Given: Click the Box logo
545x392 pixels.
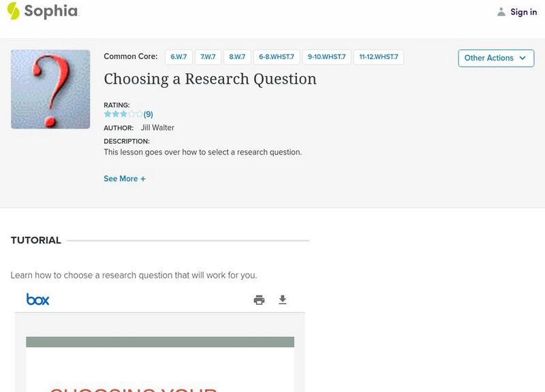Looking at the screenshot, I should pos(37,299).
